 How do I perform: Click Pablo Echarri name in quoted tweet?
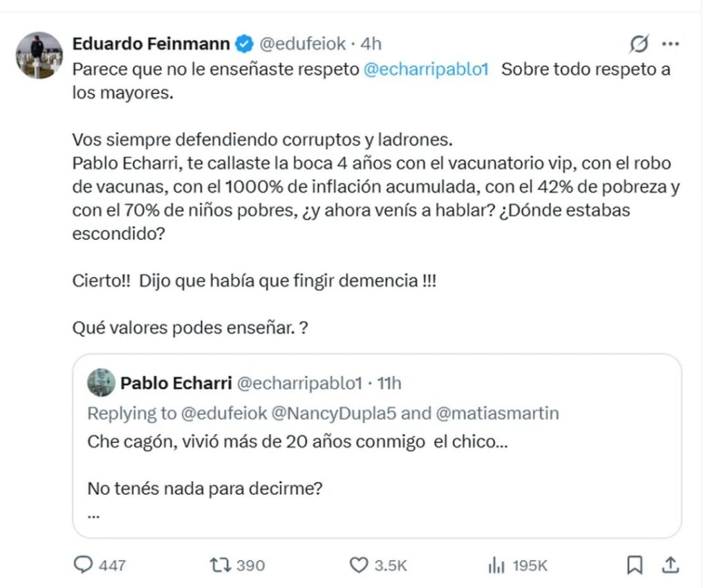pyautogui.click(x=176, y=383)
